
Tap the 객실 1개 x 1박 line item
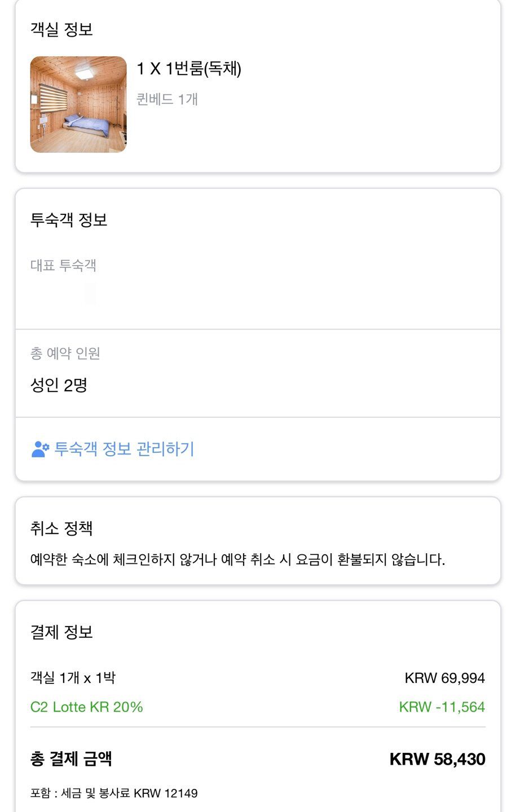pos(73,678)
